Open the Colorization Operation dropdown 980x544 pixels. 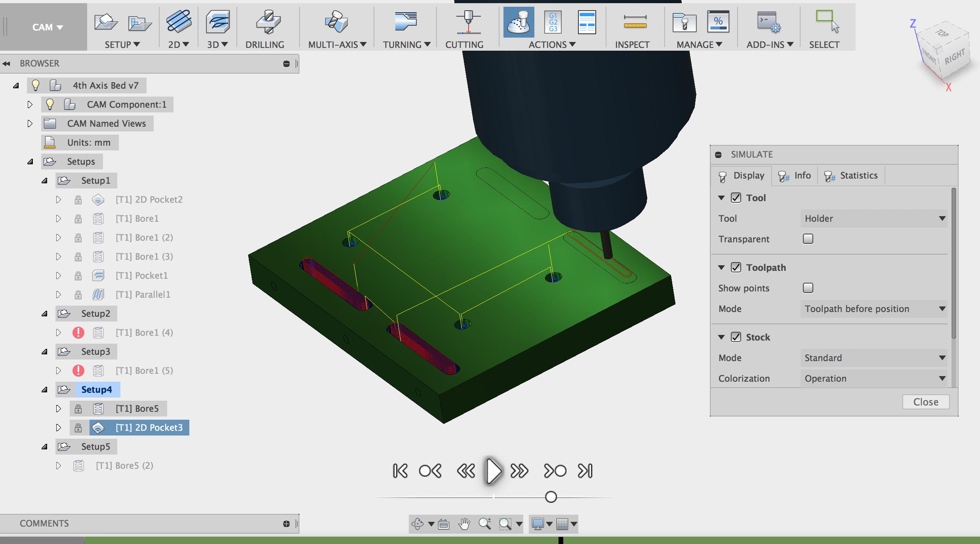pos(874,379)
